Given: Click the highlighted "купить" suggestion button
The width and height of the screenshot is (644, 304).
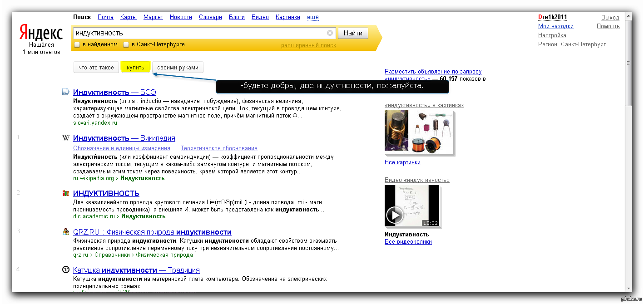Looking at the screenshot, I should click(x=135, y=68).
